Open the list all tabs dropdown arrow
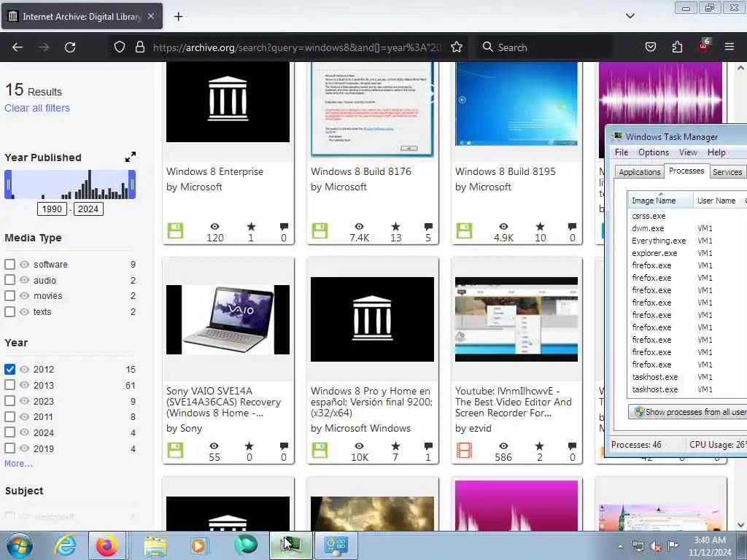 630,16
